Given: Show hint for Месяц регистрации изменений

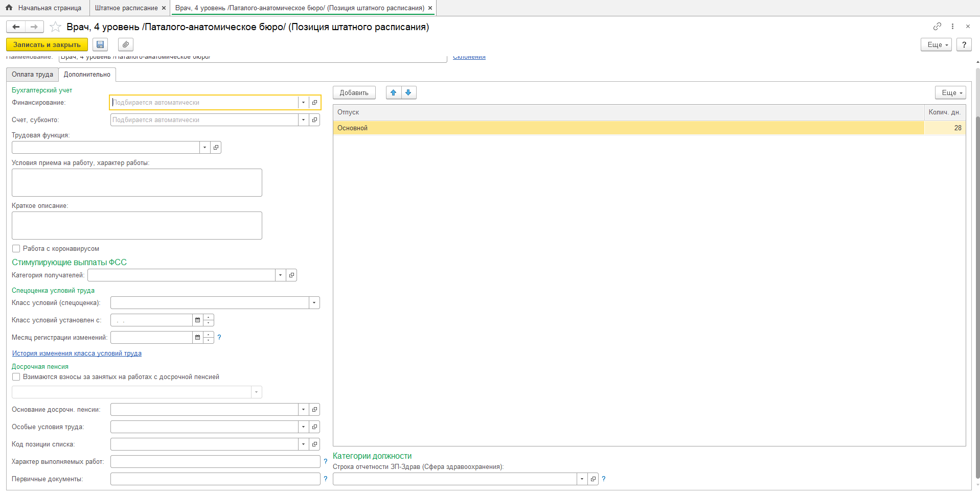Looking at the screenshot, I should 219,338.
